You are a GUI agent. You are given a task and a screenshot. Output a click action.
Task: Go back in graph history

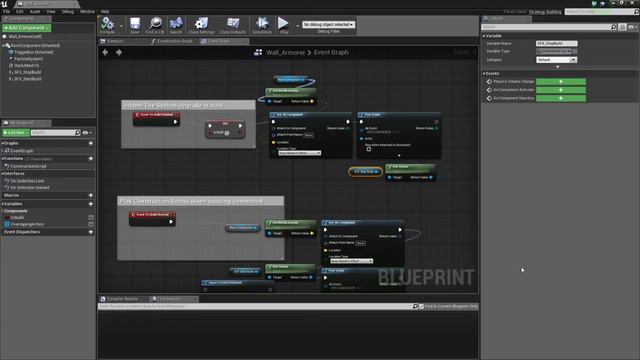pos(105,52)
